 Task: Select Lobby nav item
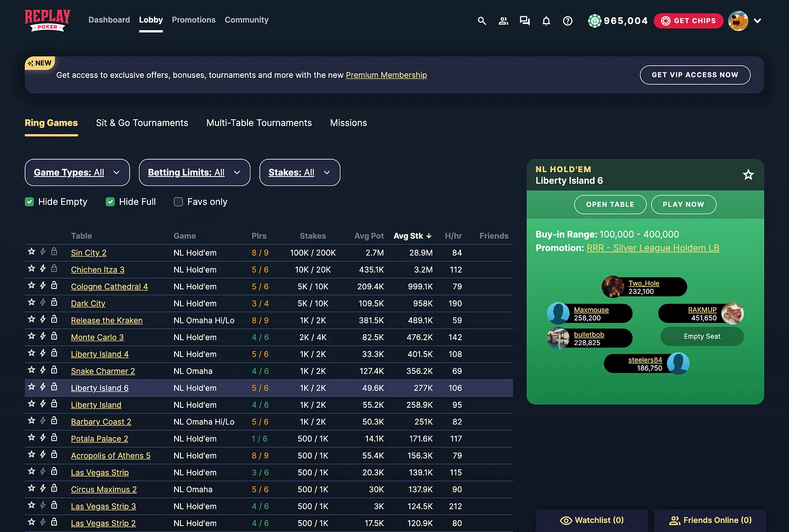pos(151,20)
